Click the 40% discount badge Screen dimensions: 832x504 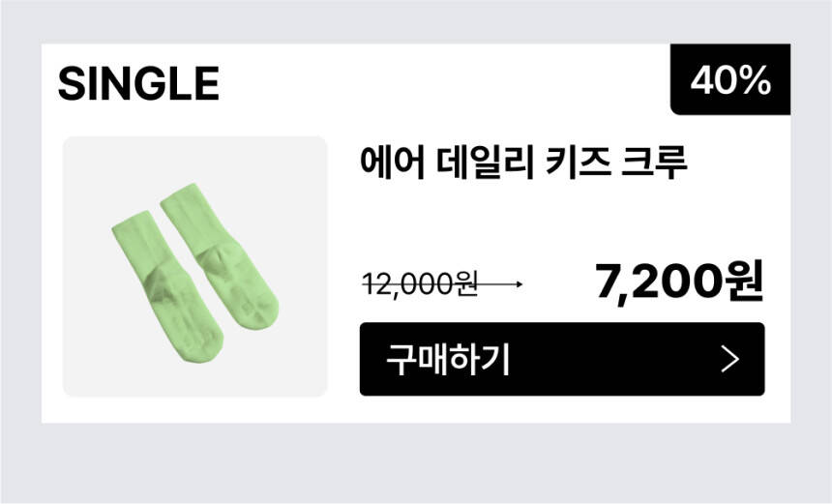[x=730, y=80]
